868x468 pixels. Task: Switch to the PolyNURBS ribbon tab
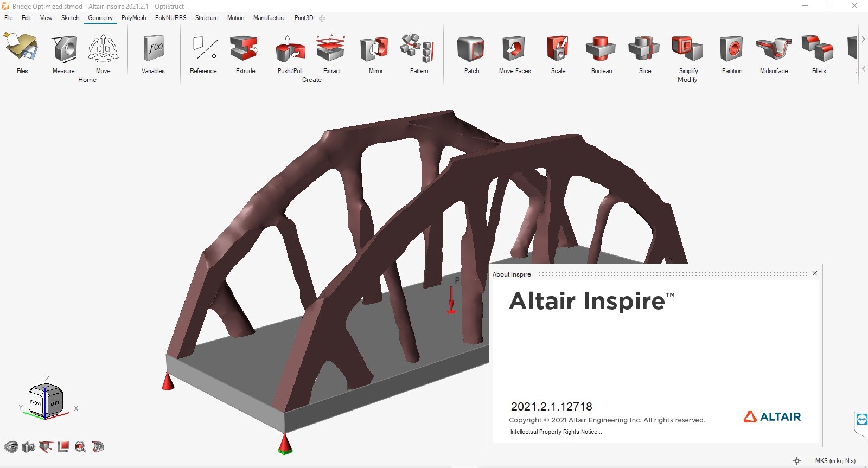click(170, 18)
